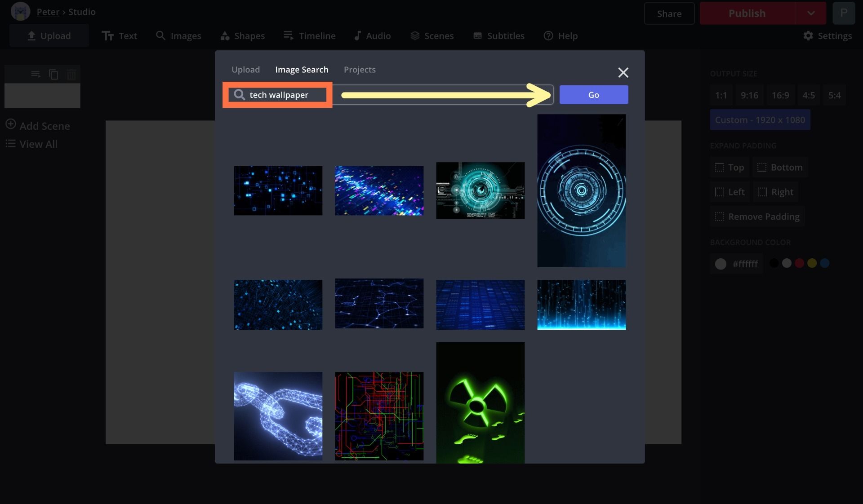Pick the red background color swatch
Image resolution: width=863 pixels, height=504 pixels.
tap(799, 263)
